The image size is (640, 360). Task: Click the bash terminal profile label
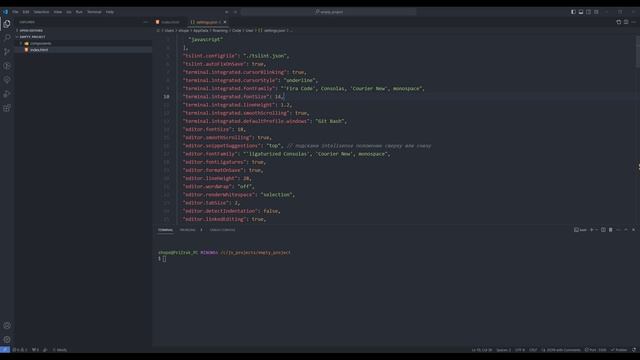pos(580,230)
